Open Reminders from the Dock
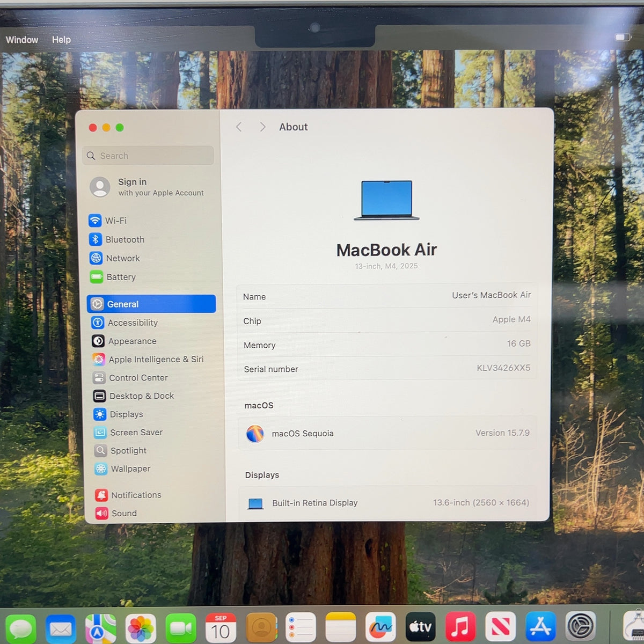Screen dimensions: 644x644 pos(301,628)
